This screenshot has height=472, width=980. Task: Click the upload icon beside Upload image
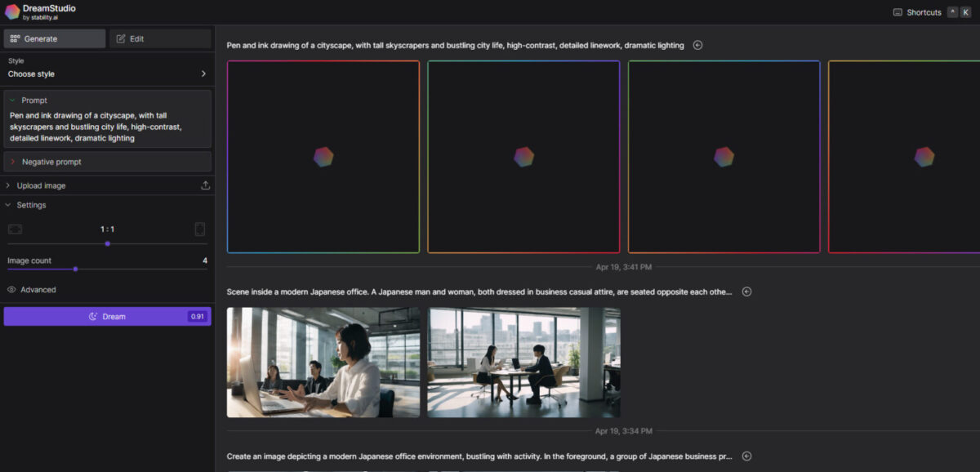pos(204,185)
